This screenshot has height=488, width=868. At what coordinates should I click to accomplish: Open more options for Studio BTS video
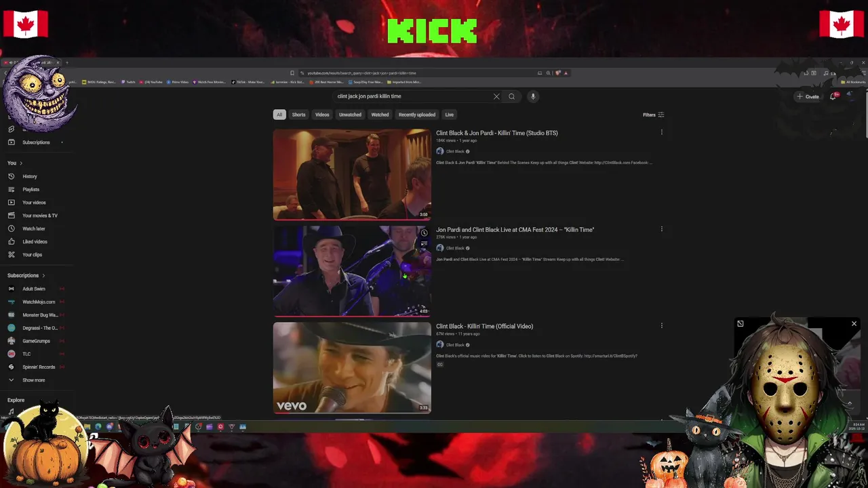coord(662,132)
